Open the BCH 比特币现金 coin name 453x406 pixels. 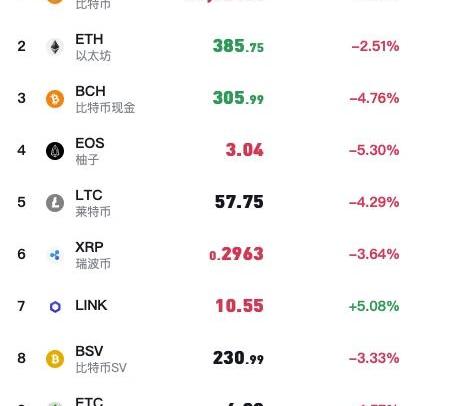pyautogui.click(x=105, y=99)
